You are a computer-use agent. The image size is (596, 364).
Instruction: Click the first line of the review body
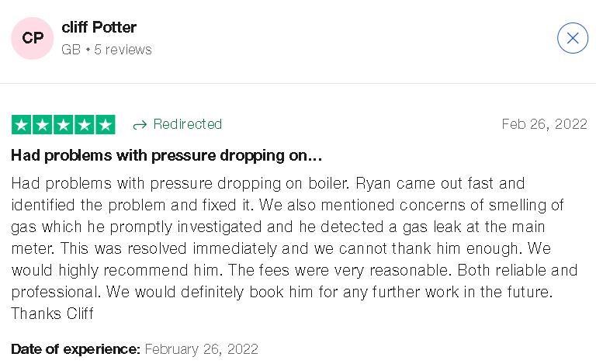268,183
